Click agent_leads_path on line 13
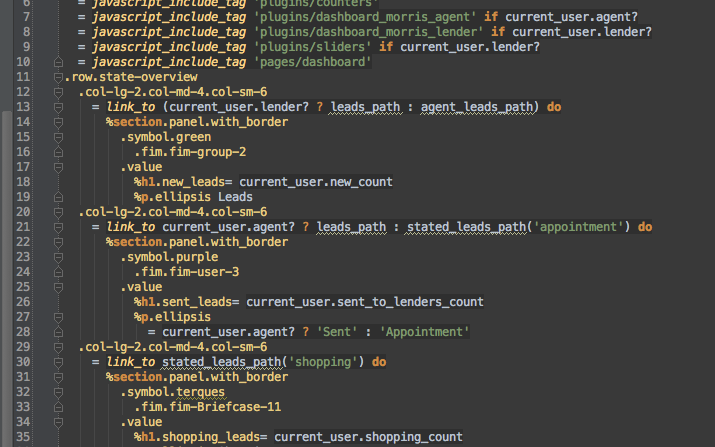This screenshot has height=447, width=715. point(477,107)
